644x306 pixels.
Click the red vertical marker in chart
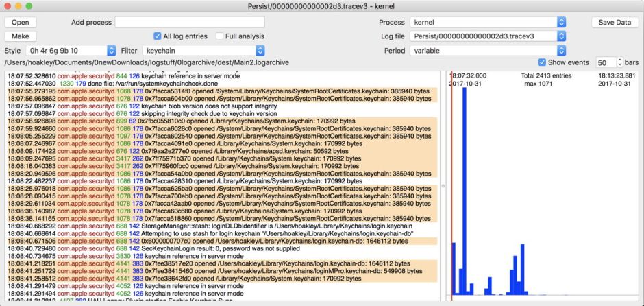(x=451, y=206)
